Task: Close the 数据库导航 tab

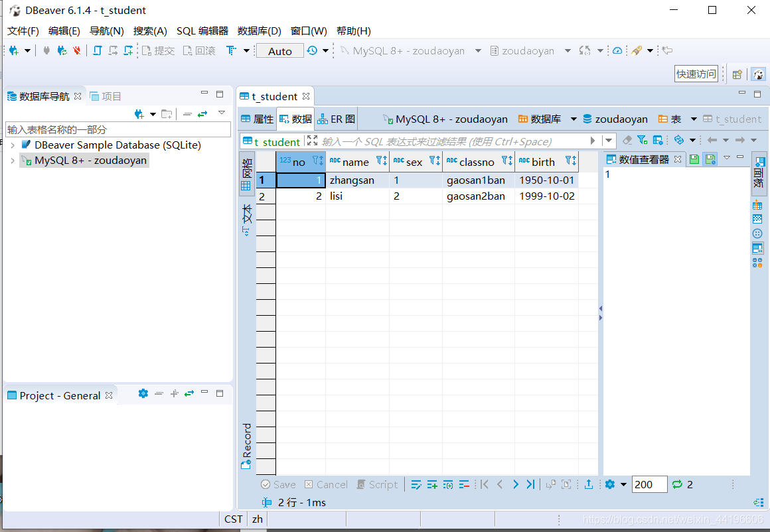Action: coord(78,96)
